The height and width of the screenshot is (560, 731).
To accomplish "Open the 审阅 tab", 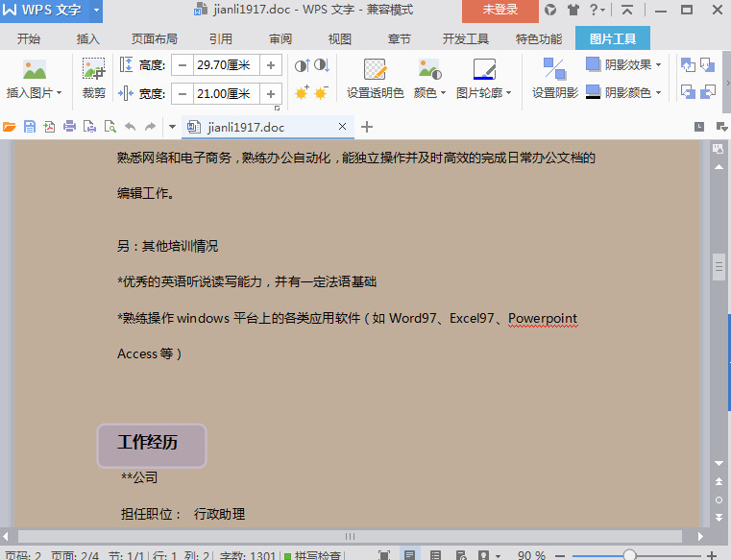I will tap(280, 38).
